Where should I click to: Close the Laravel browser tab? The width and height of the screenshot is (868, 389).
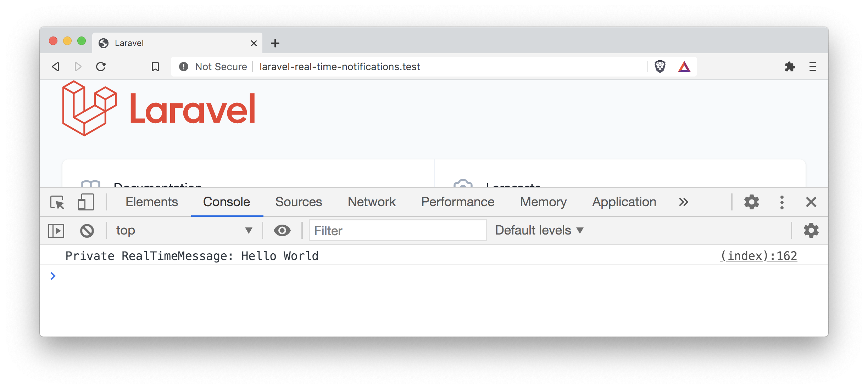(x=254, y=43)
